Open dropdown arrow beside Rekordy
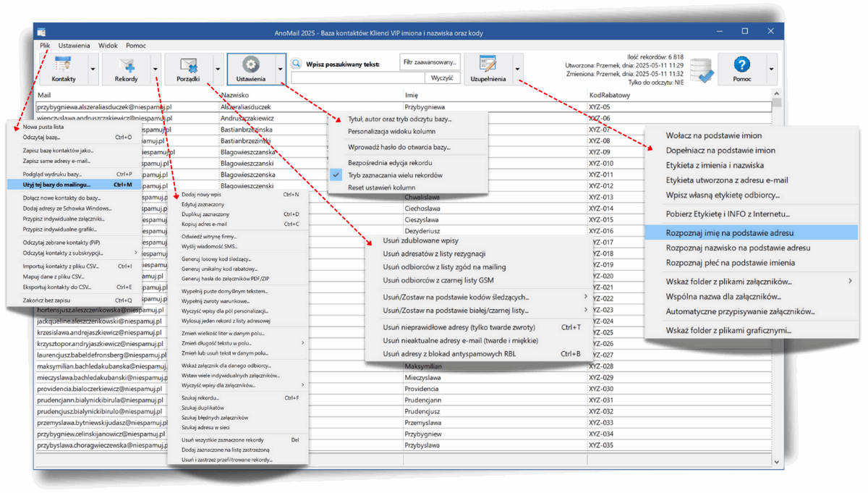868x493 pixels. [156, 69]
